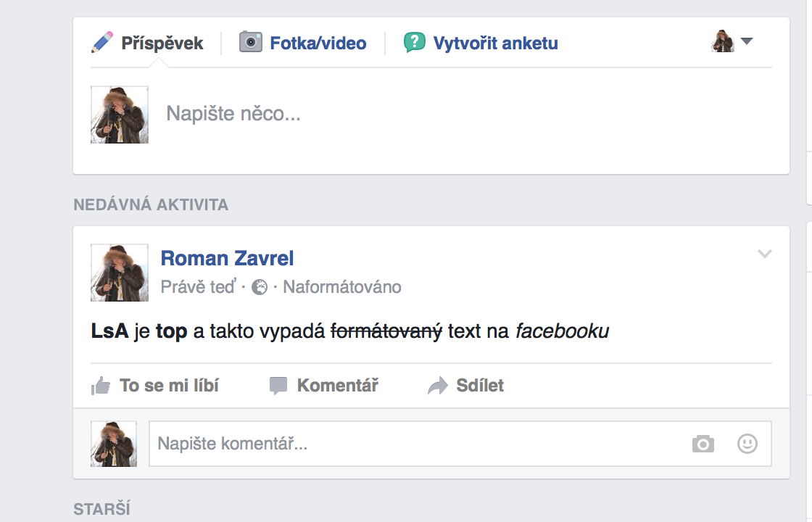Click the green question mark poll icon
Screen dimensions: 812x522
415,42
